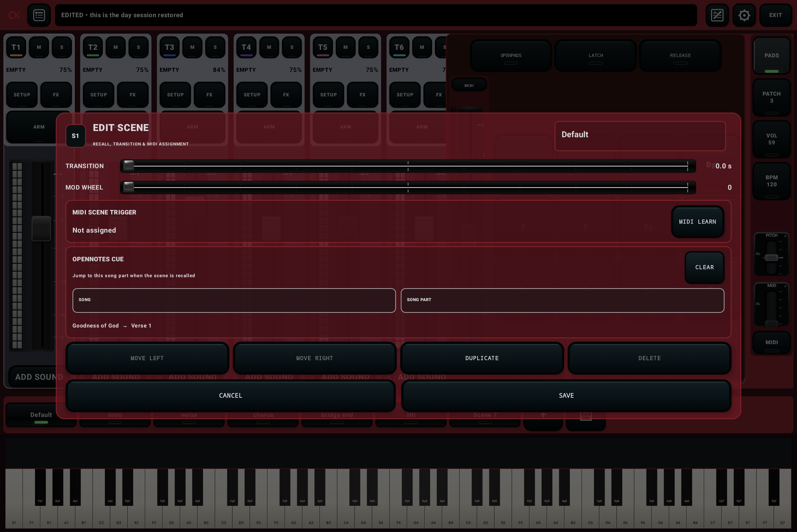This screenshot has height=532, width=797.
Task: Click the 84% level on track T3
Action: (x=219, y=70)
